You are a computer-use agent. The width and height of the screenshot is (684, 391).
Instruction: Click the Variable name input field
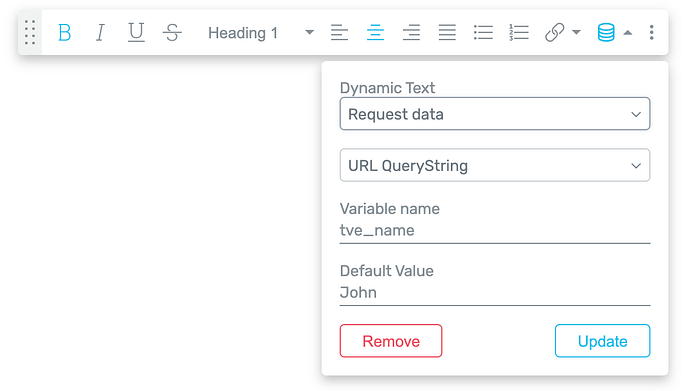(495, 230)
